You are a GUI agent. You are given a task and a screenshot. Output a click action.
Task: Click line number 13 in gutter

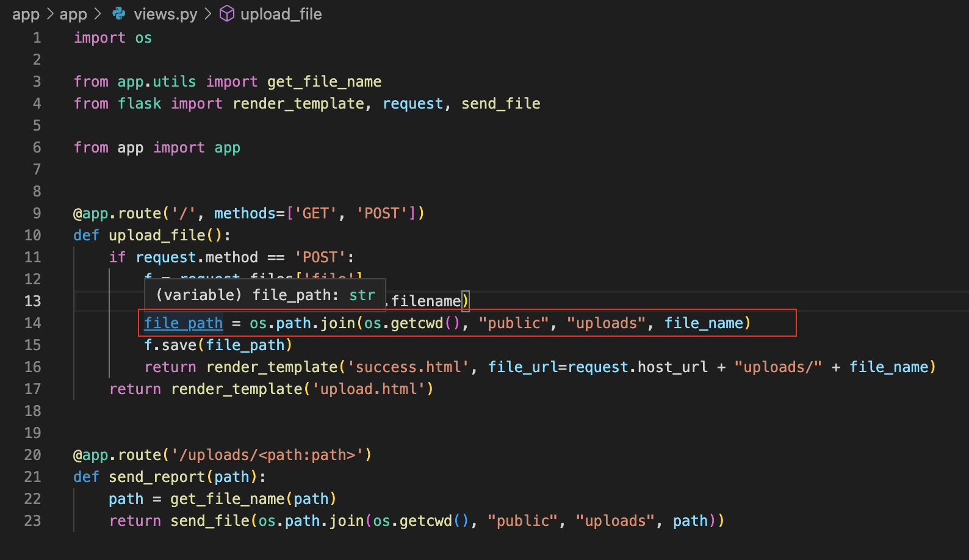click(x=33, y=301)
